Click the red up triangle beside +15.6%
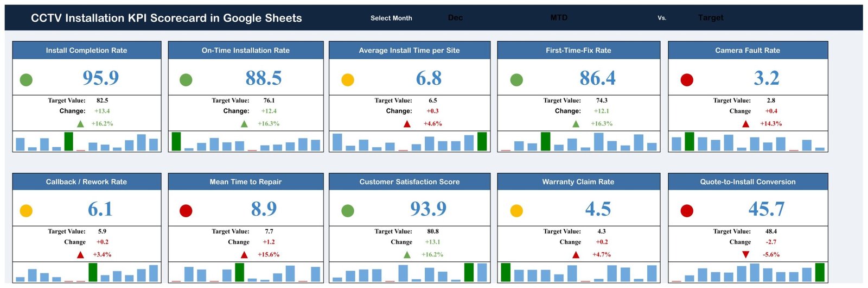Screen dimensions: 868x288 pyautogui.click(x=244, y=255)
